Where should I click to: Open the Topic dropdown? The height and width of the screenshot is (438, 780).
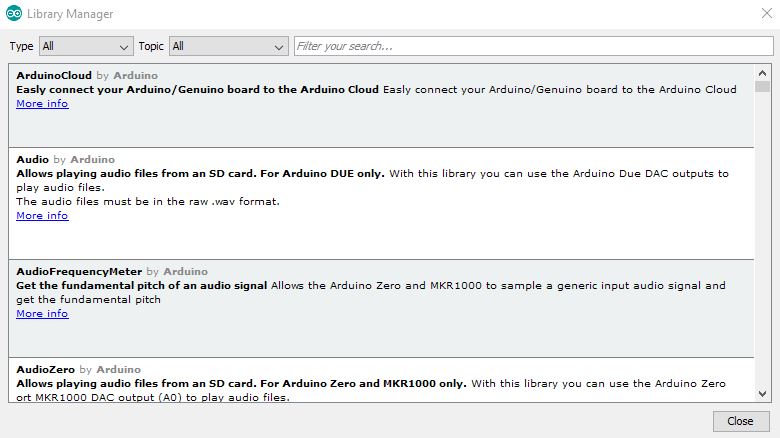[x=228, y=46]
